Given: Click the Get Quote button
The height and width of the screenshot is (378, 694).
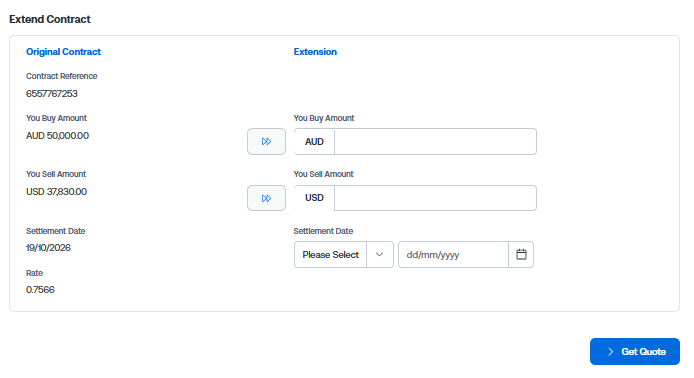Looking at the screenshot, I should pyautogui.click(x=635, y=351).
